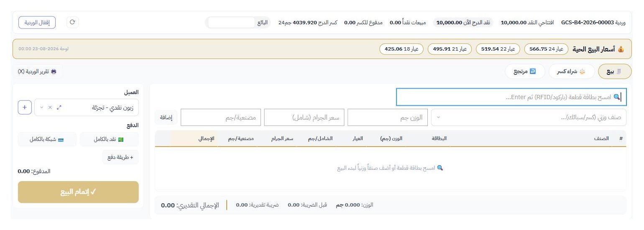Click the الصنف column header
This screenshot has height=230, width=644.
click(x=601, y=138)
